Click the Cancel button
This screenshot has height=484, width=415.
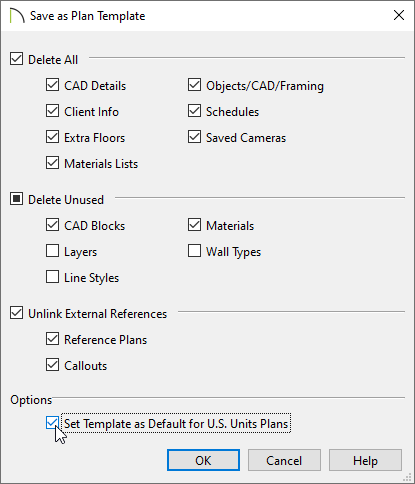tap(284, 460)
